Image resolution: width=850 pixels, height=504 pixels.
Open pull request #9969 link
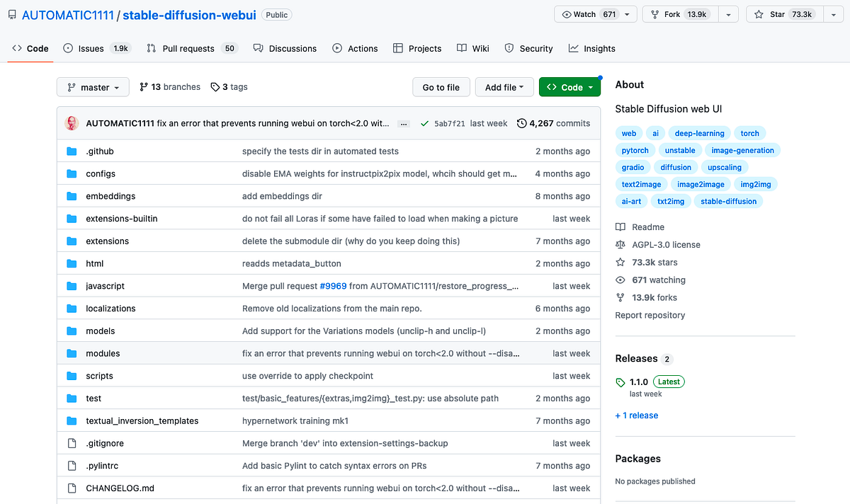click(332, 286)
